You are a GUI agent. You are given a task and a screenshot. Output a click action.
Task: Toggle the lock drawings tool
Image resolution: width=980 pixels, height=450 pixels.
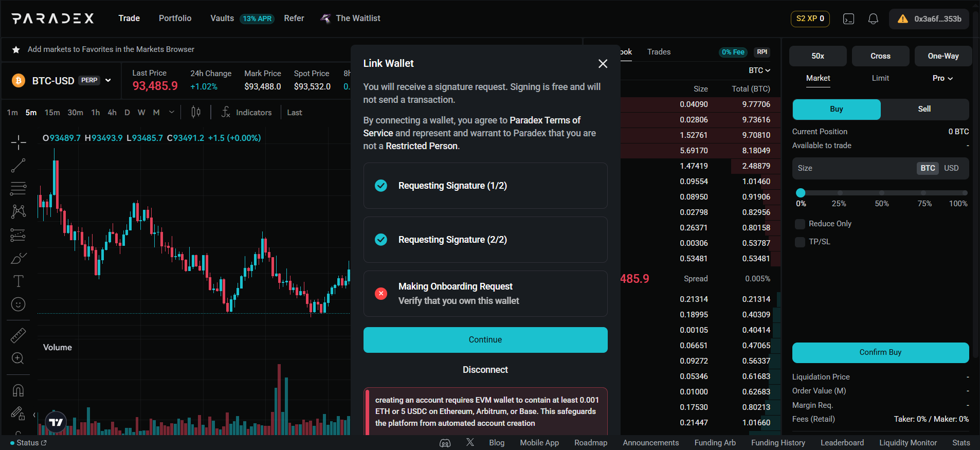[19, 413]
